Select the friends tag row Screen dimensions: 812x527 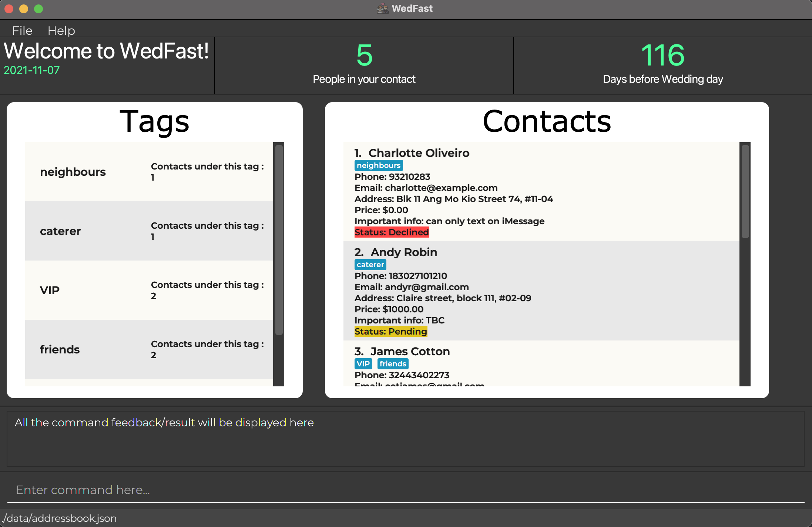pyautogui.click(x=149, y=349)
